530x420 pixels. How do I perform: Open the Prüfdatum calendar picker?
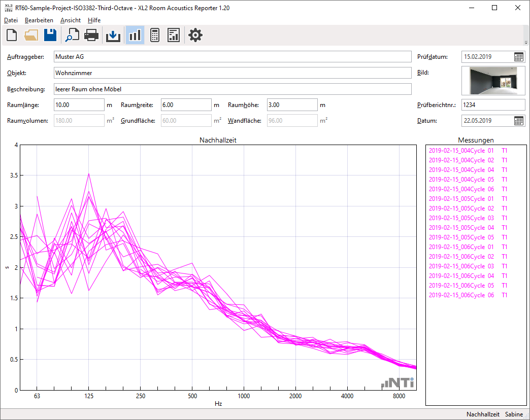519,57
